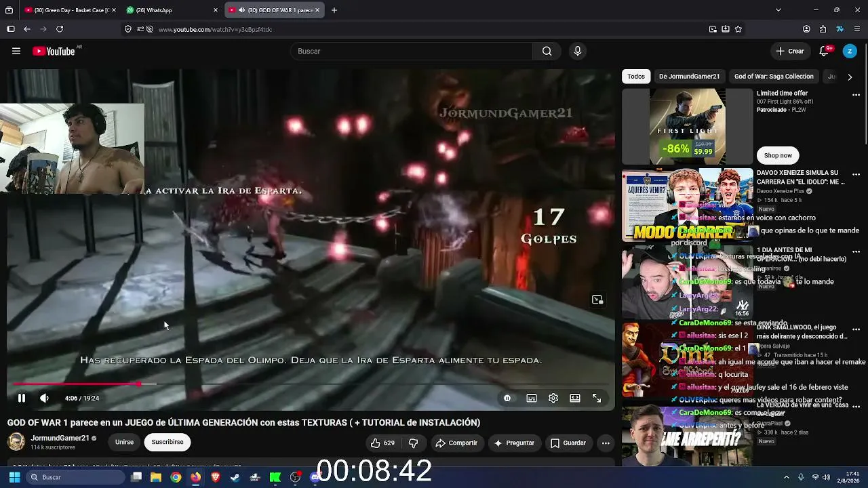Viewport: 868px width, 488px height.
Task: Click the search magnifier button
Action: 547,51
